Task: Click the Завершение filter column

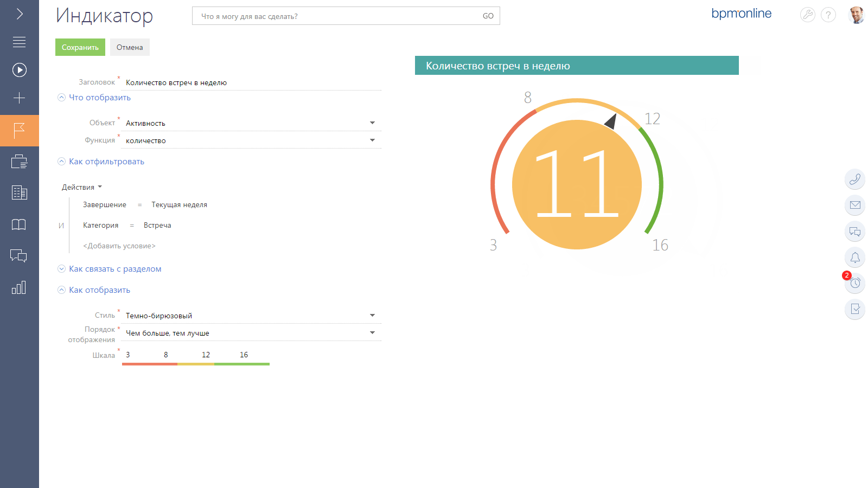Action: [105, 205]
